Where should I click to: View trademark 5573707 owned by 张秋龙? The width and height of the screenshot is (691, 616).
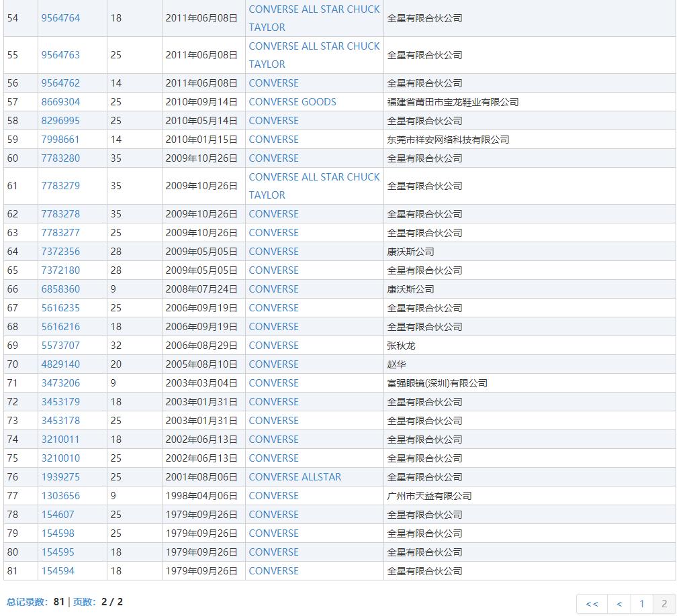point(60,345)
